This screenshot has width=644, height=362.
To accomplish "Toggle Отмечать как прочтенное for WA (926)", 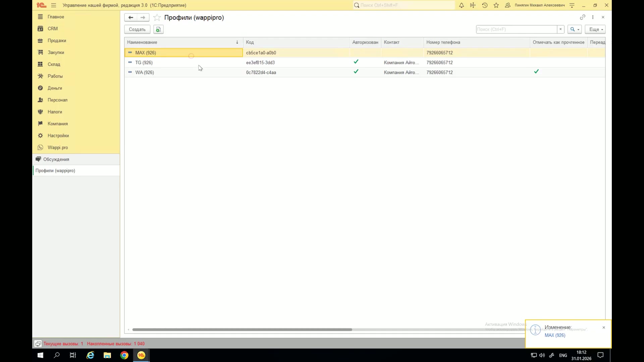I will 536,71.
